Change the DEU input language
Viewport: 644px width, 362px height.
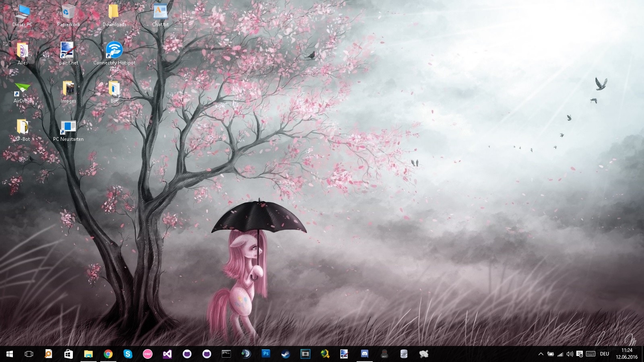coord(605,354)
